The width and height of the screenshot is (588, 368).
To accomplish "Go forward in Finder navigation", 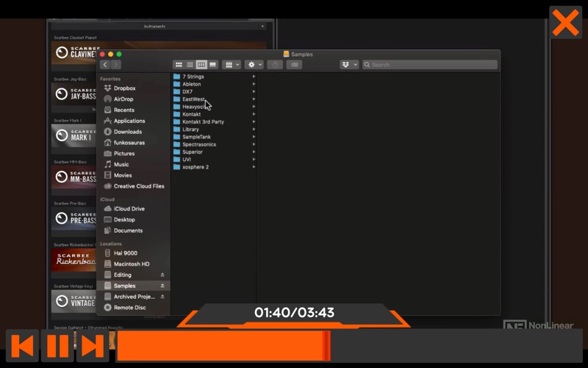I will [x=116, y=65].
